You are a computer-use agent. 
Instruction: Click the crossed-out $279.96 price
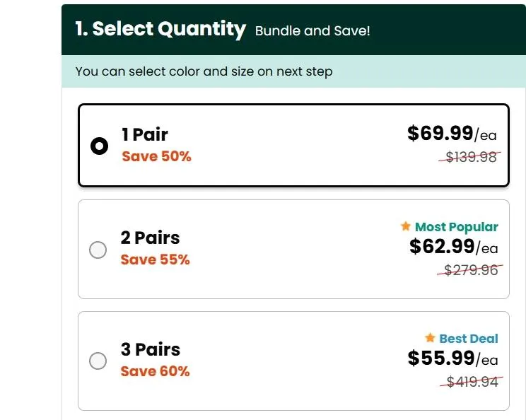tap(469, 269)
